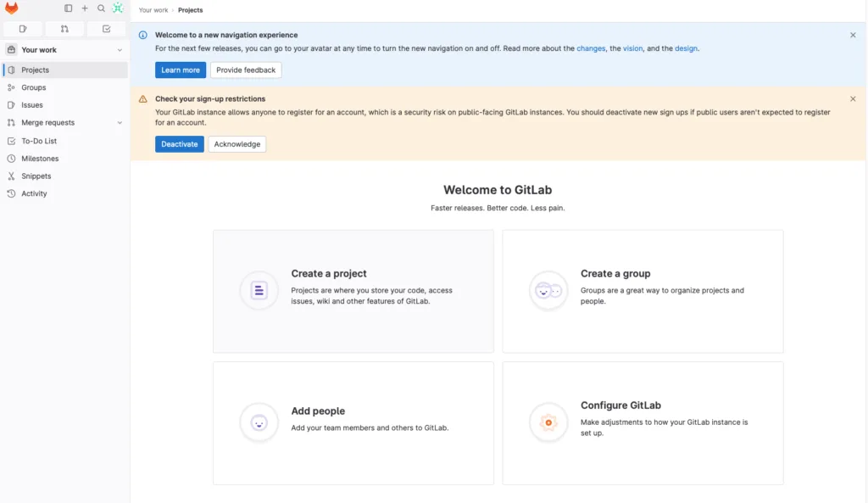The image size is (868, 503).
Task: Select Groups in the sidebar
Action: (x=34, y=87)
